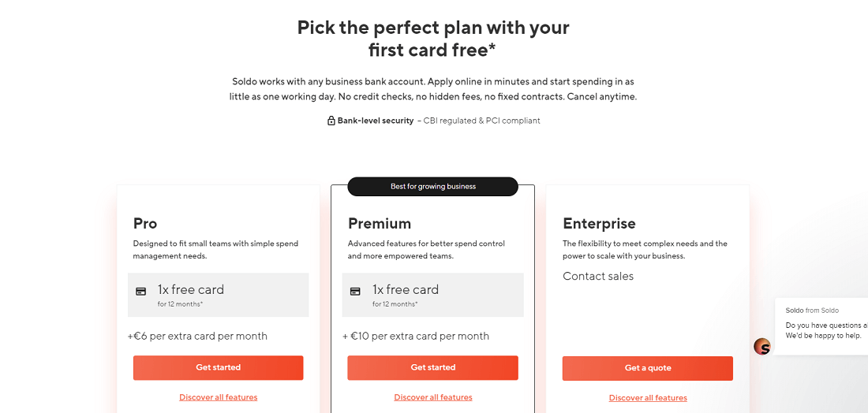The width and height of the screenshot is (868, 413).
Task: Open the Soldo chat message popup
Action: click(x=821, y=326)
